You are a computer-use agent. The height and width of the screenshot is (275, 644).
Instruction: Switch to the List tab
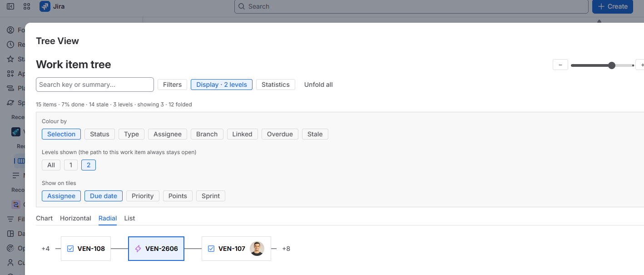tap(129, 218)
